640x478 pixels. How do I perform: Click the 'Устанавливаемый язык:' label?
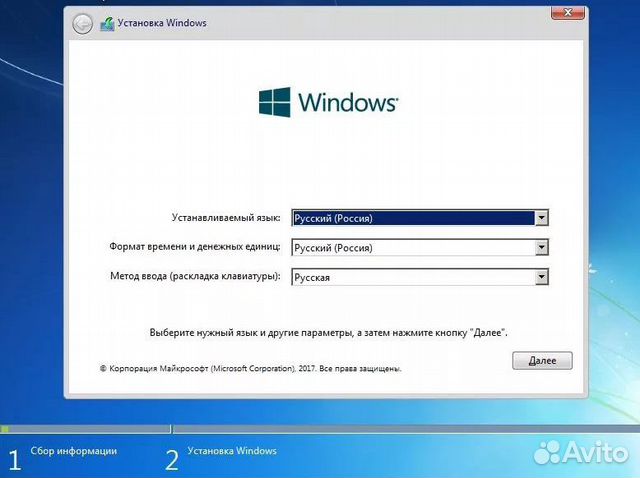click(x=226, y=218)
